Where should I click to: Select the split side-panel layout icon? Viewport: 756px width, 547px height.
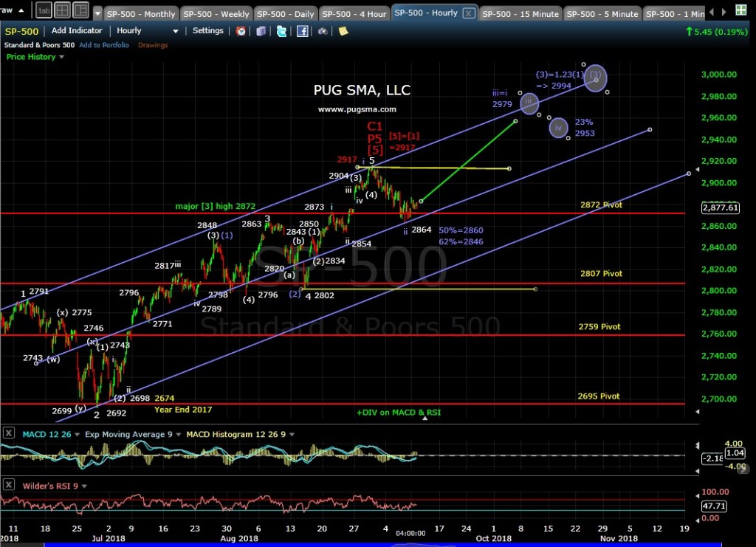pyautogui.click(x=80, y=10)
